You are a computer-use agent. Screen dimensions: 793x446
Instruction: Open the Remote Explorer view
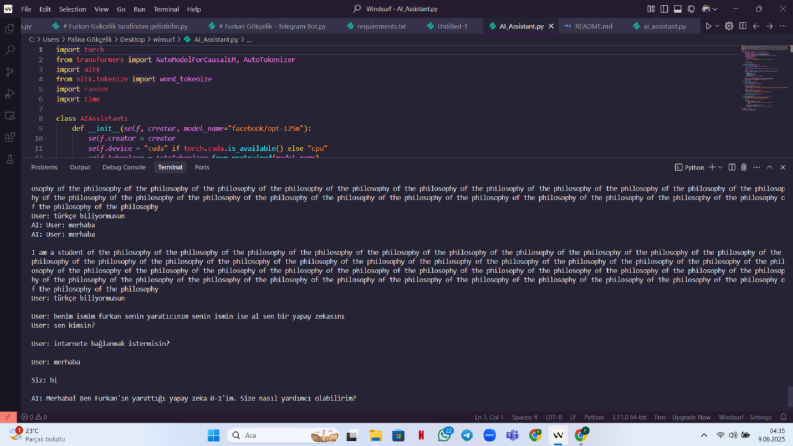coord(10,116)
